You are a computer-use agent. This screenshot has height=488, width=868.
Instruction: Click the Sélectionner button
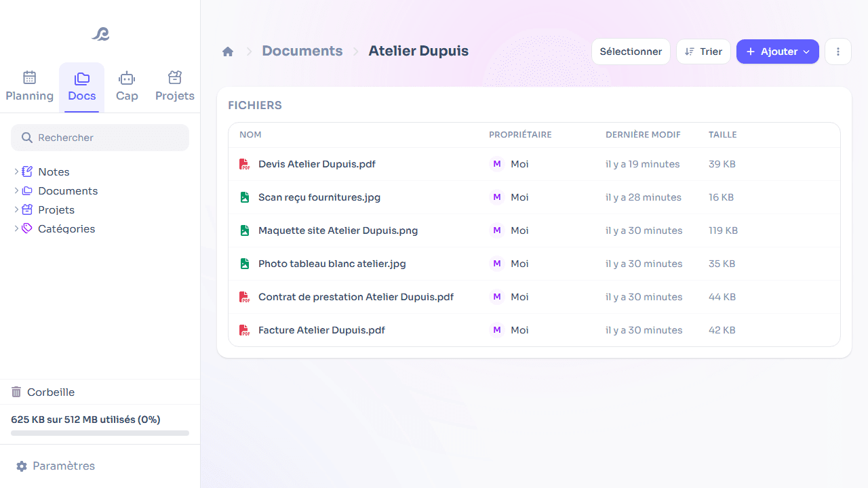pyautogui.click(x=631, y=52)
